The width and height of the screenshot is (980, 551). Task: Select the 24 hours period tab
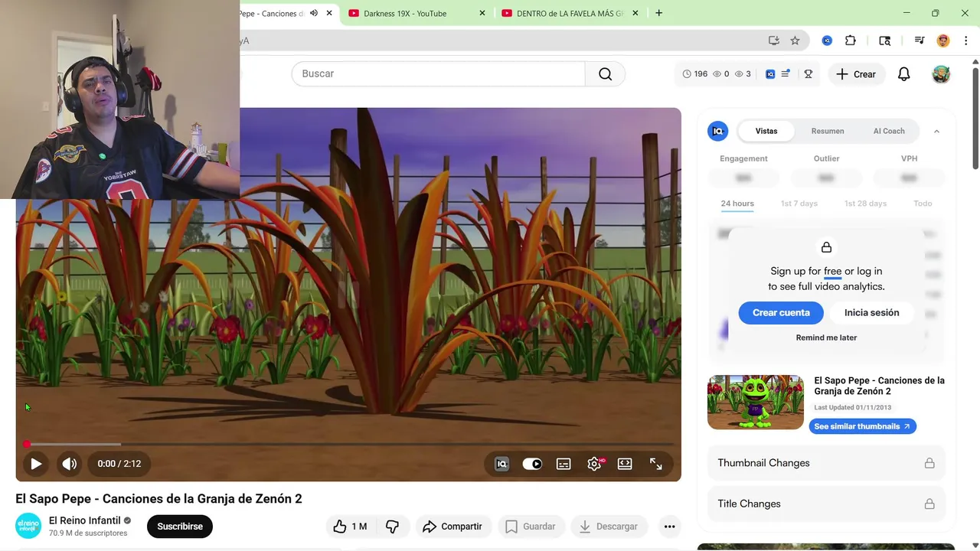(737, 204)
